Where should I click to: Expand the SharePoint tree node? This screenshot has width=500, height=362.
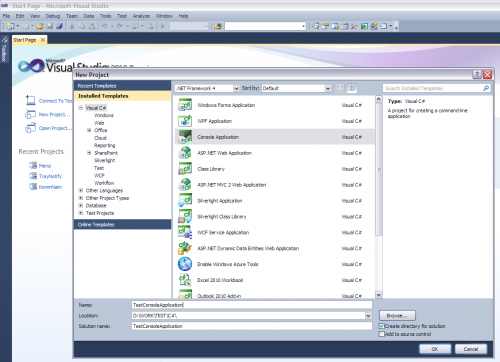coord(89,153)
